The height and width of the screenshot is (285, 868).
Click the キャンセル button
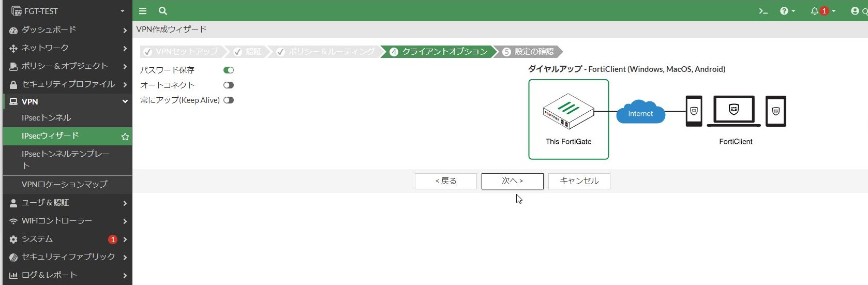pos(579,181)
